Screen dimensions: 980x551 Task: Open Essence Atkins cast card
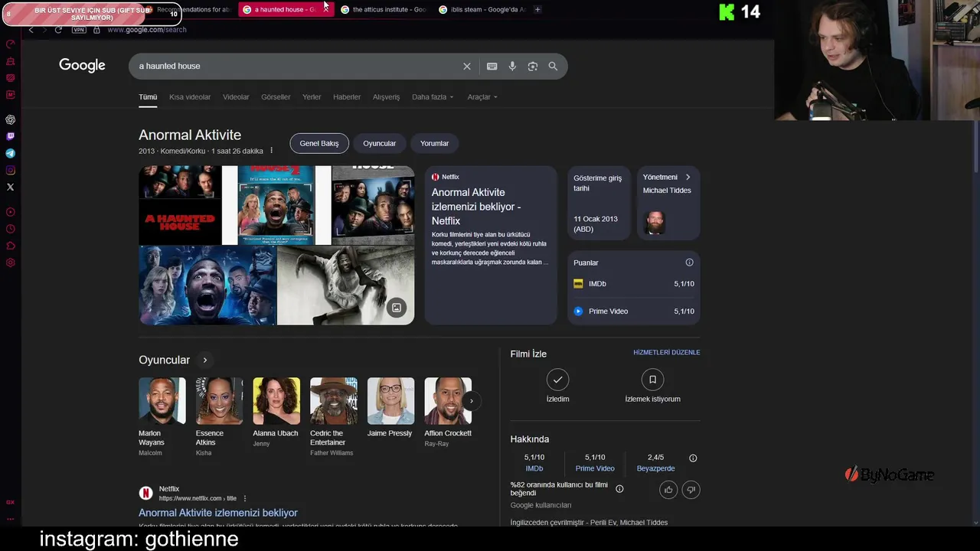(x=219, y=417)
